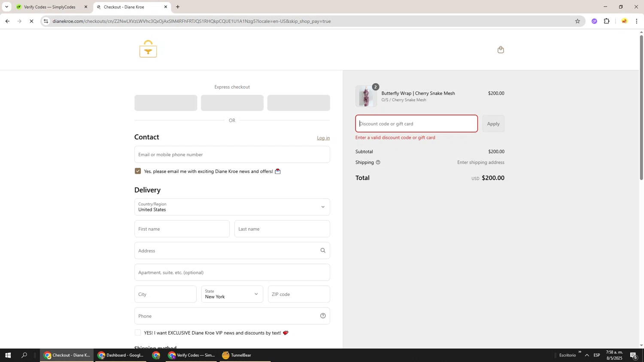
Task: Open the yellow profile icon in toolbar
Action: click(624, 21)
